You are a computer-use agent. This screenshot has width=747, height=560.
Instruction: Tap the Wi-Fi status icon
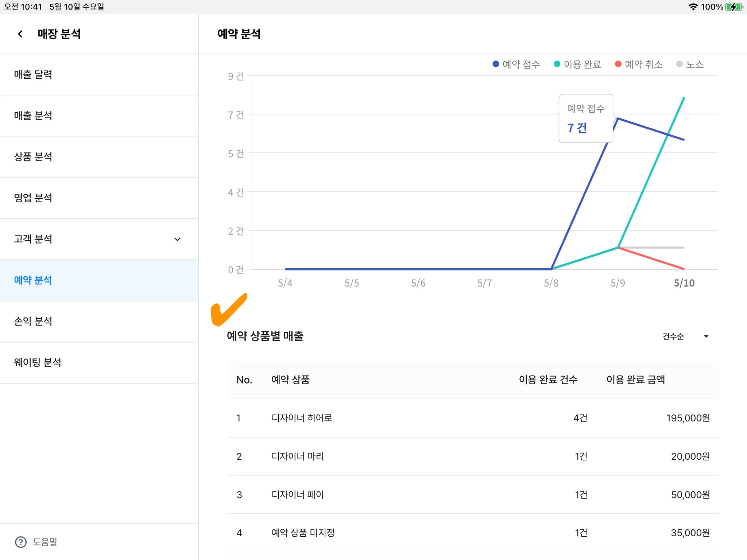click(693, 7)
